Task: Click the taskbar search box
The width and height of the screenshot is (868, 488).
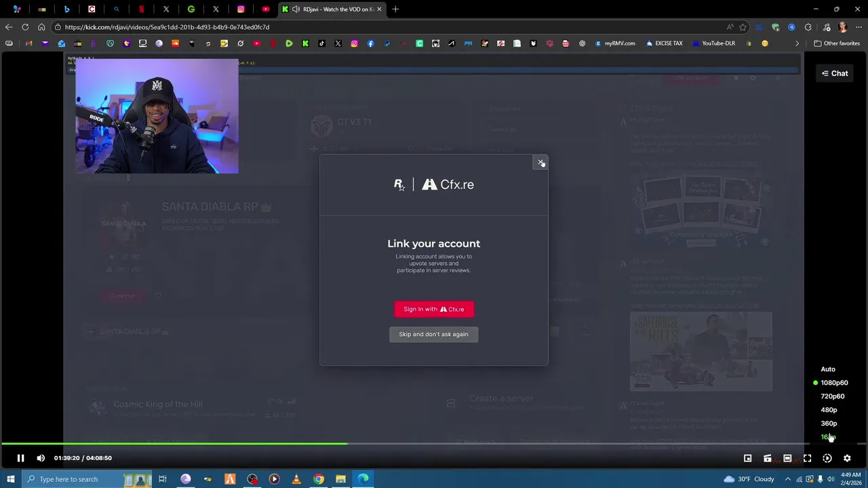Action: [88, 479]
